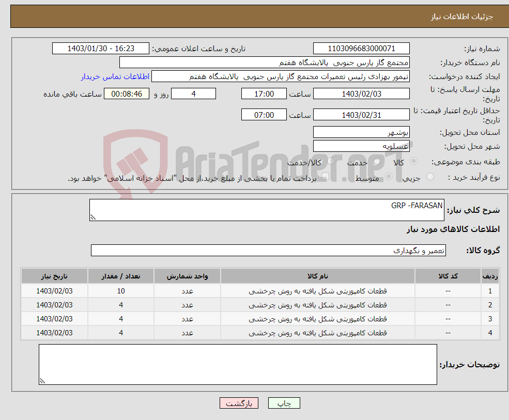Click the response deadline date 1403/02/03 field

coord(361,94)
